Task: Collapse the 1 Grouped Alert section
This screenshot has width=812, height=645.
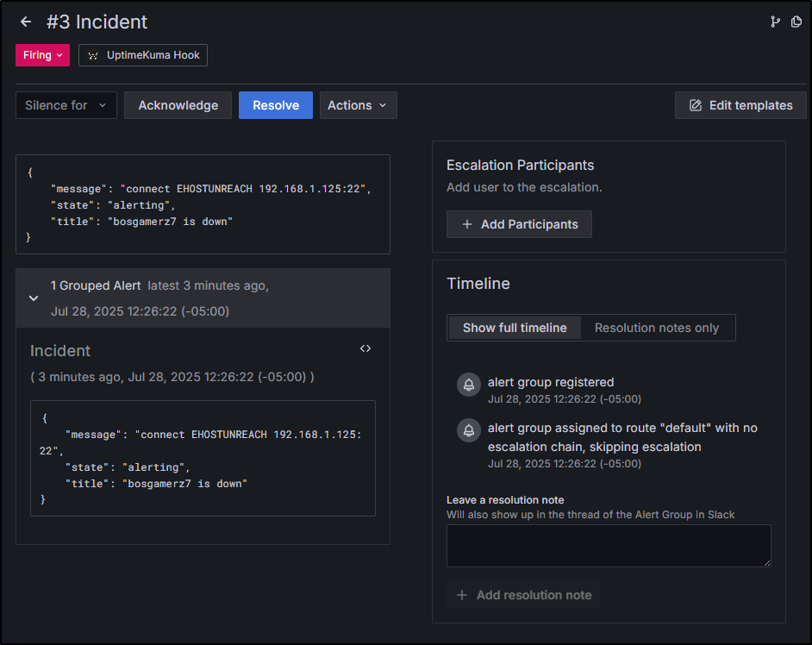Action: pyautogui.click(x=34, y=297)
